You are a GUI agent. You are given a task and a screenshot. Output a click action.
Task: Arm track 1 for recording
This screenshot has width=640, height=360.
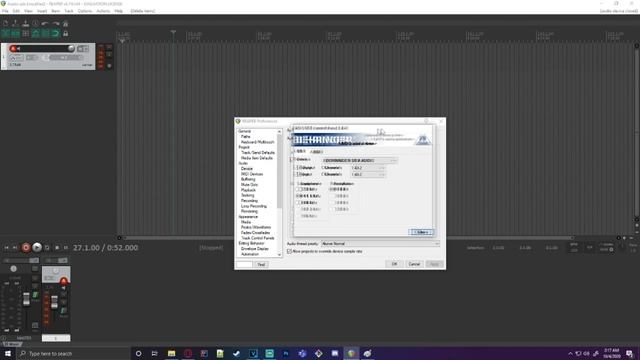(13, 49)
